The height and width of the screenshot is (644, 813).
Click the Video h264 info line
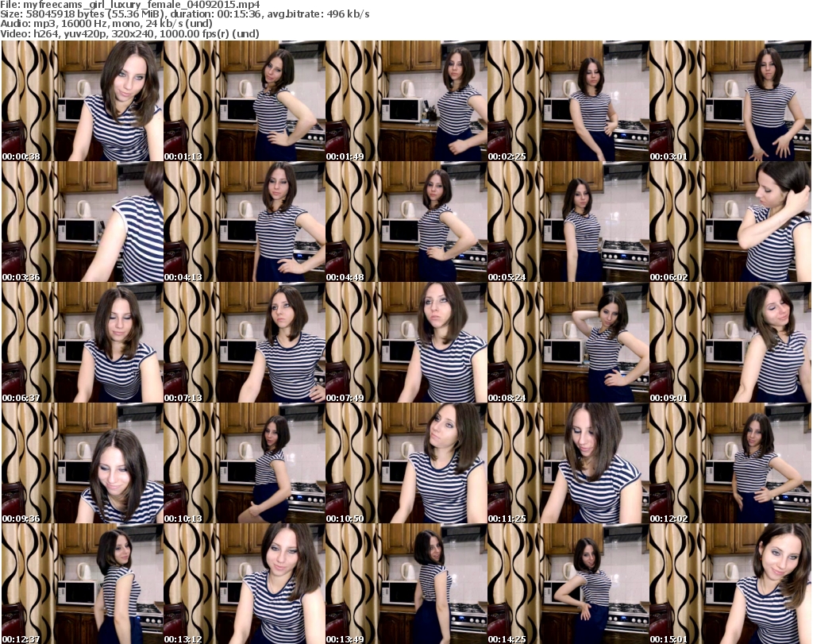pyautogui.click(x=129, y=33)
